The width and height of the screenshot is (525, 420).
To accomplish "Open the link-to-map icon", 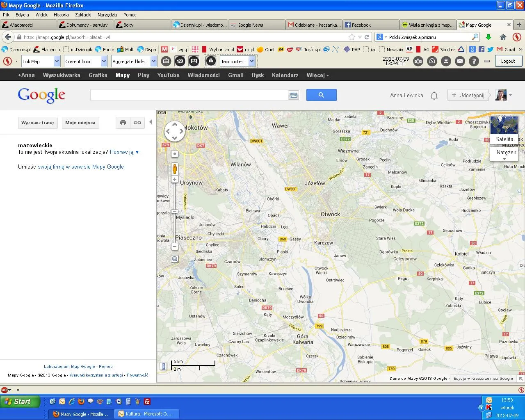I will click(x=137, y=123).
